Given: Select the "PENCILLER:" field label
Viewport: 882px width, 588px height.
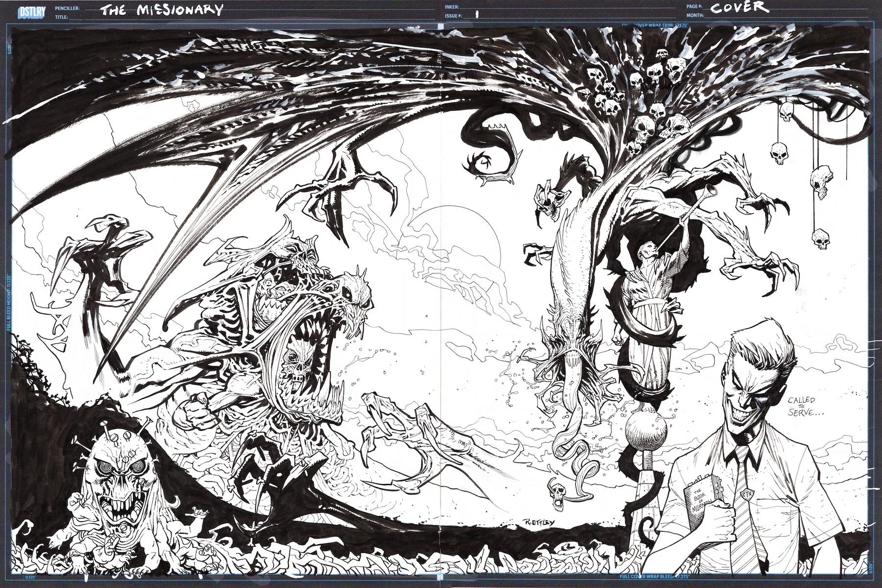Looking at the screenshot, I should (67, 9).
